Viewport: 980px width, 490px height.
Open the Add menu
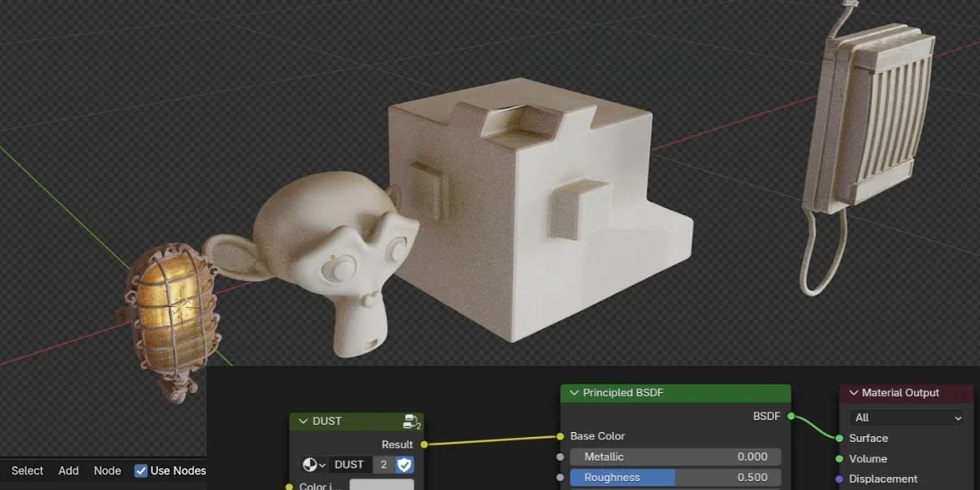tap(68, 470)
